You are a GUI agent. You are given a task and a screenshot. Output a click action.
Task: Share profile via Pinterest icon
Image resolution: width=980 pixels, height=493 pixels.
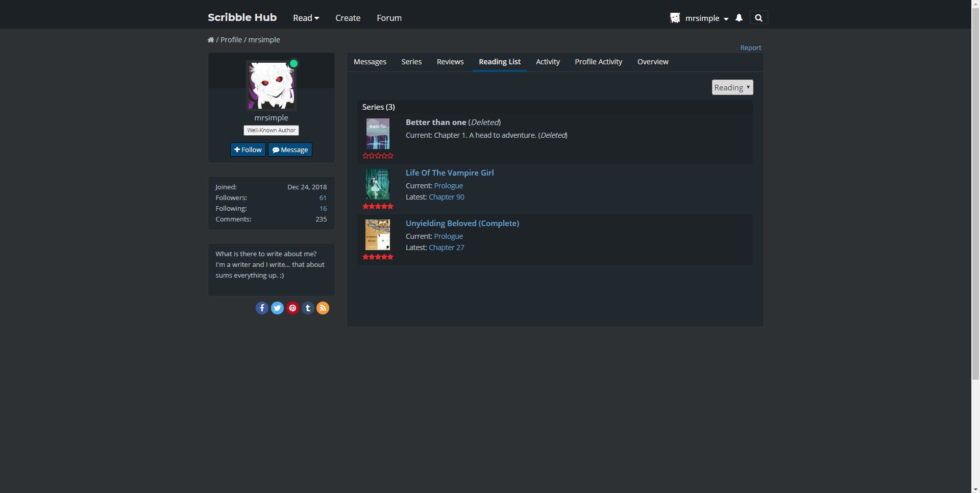pos(292,308)
